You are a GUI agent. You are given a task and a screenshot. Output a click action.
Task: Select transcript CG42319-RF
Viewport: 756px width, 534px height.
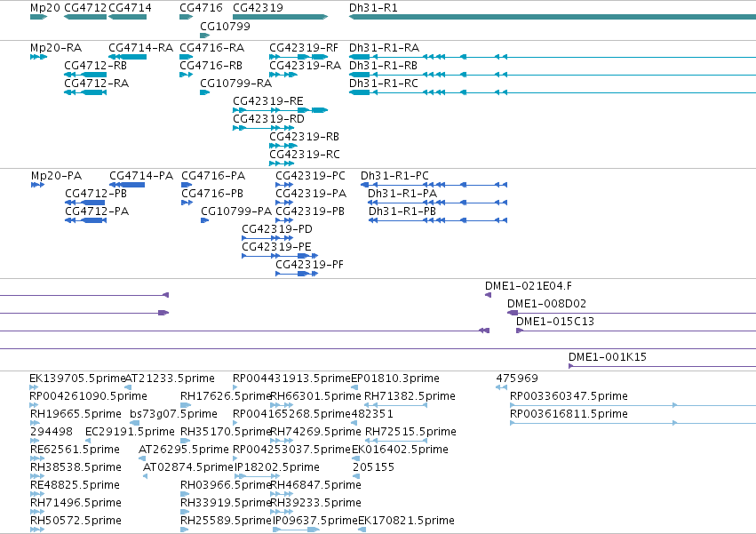[x=304, y=48]
